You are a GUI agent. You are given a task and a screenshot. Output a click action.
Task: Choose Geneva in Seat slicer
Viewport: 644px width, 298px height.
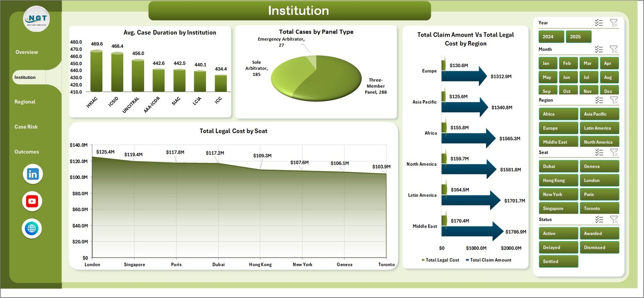(x=599, y=166)
